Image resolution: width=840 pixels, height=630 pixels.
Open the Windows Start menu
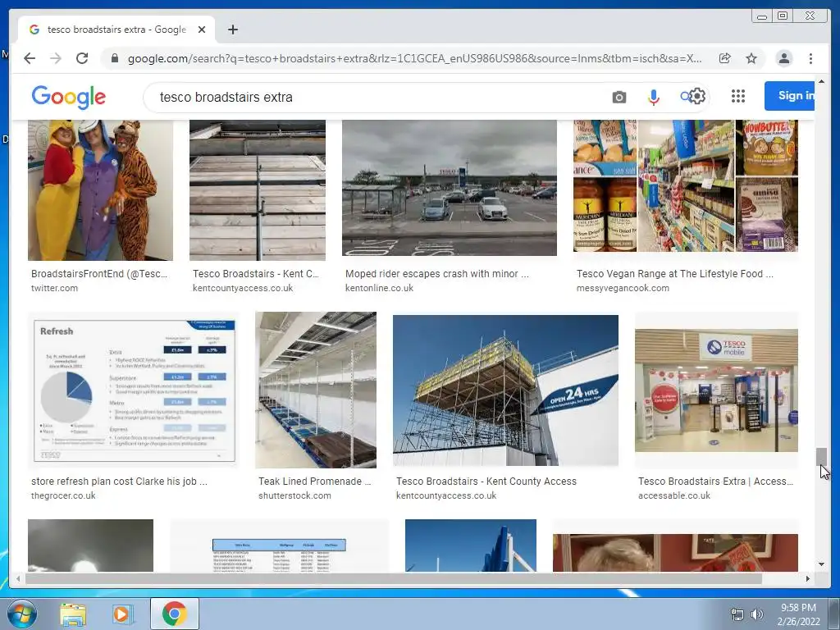click(22, 614)
